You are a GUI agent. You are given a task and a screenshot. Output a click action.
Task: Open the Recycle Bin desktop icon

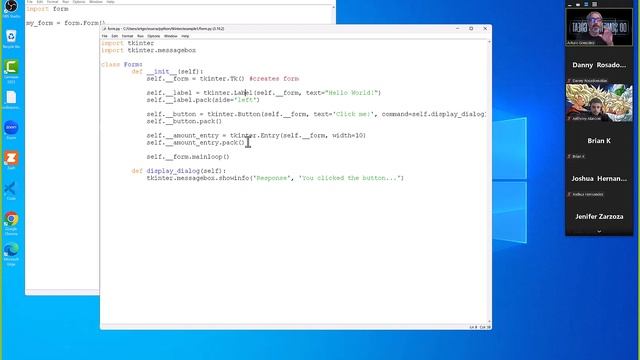(11, 39)
